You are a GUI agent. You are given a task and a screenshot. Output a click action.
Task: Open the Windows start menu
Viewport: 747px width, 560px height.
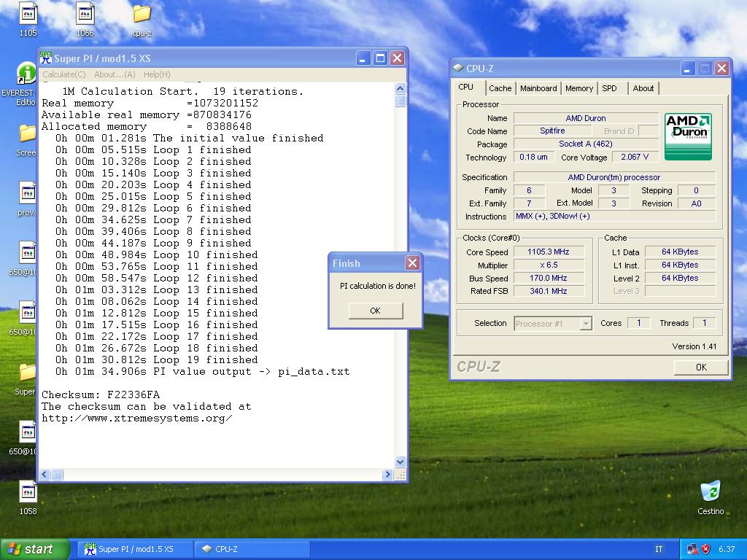(x=34, y=549)
